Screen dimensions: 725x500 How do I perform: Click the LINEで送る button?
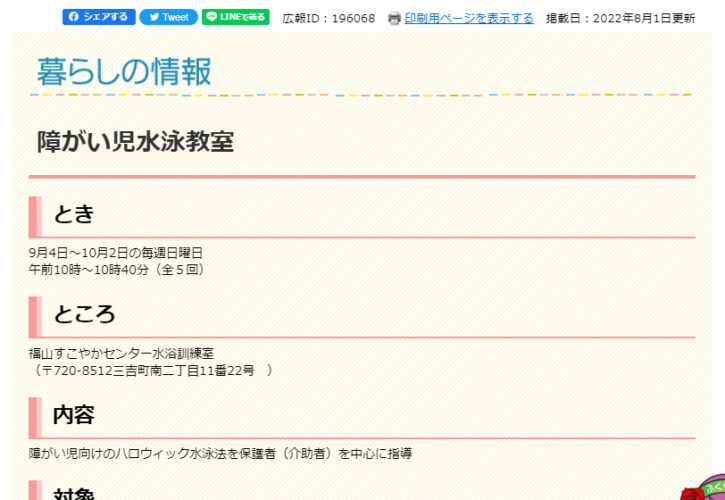(236, 17)
